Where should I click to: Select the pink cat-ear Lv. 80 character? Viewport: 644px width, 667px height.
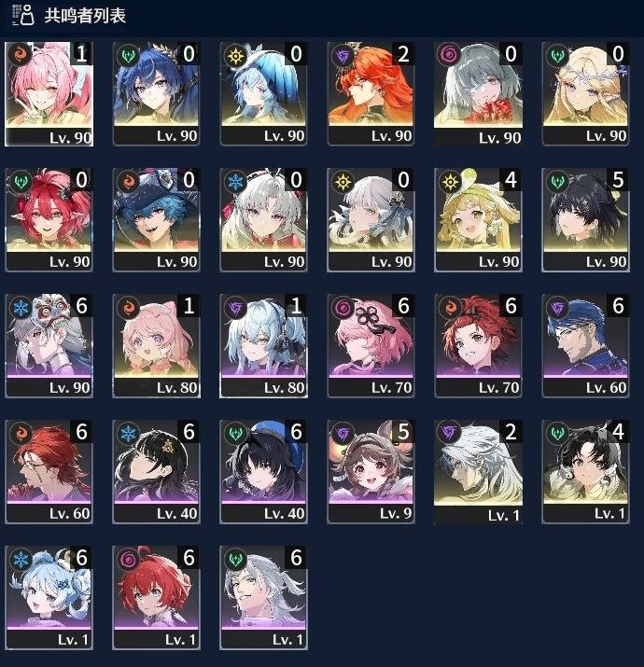pos(156,345)
